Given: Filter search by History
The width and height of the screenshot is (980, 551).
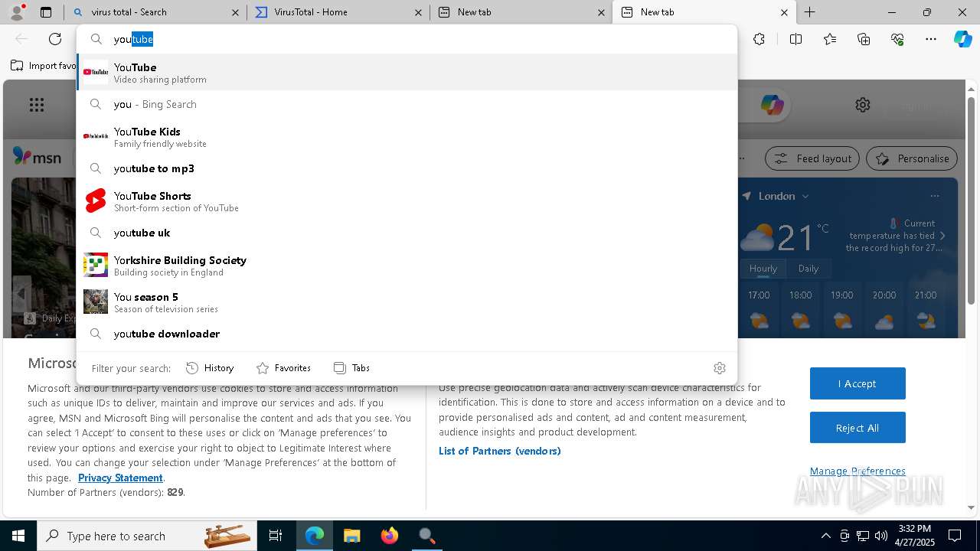Looking at the screenshot, I should tap(210, 368).
